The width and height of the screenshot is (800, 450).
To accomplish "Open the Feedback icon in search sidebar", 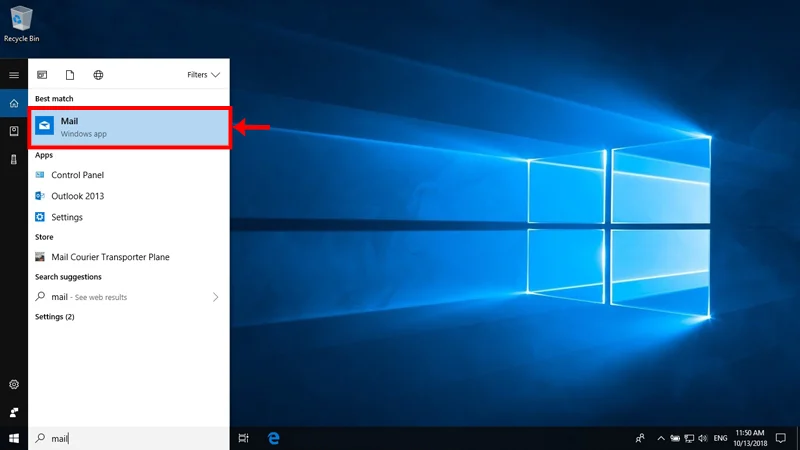I will (14, 412).
